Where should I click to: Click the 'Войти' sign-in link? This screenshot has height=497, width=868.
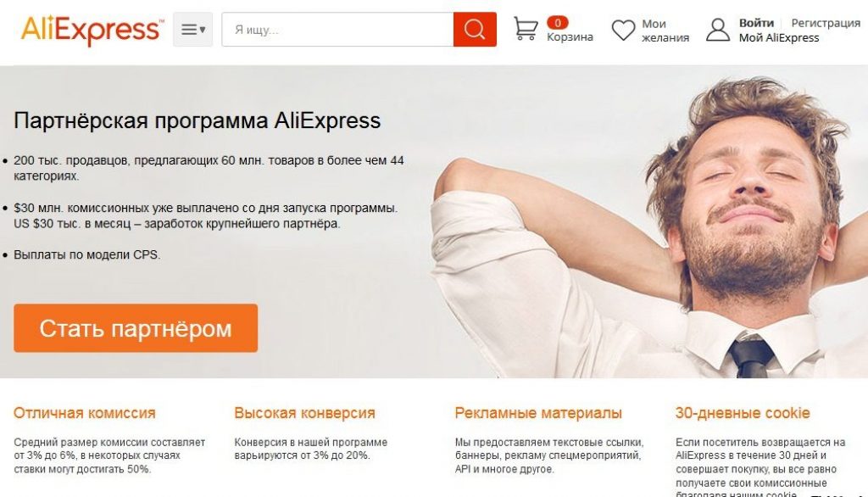coord(756,23)
